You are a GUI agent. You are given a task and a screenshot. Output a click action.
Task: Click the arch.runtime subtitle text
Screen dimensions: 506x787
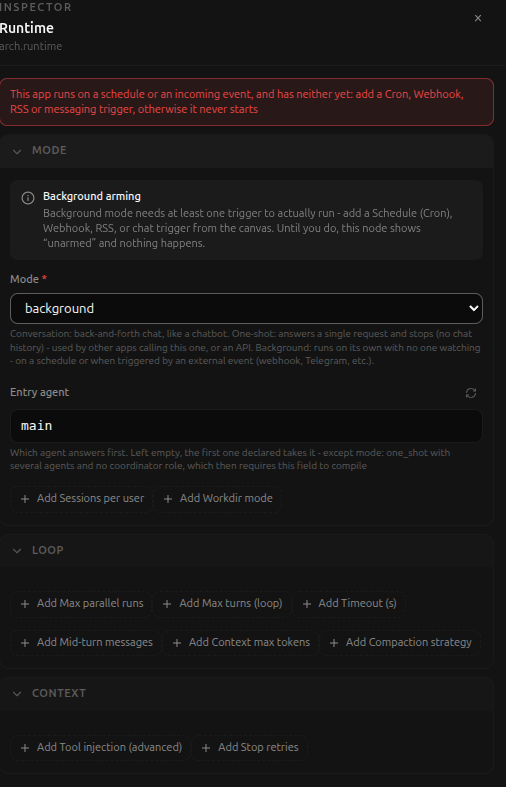coord(31,46)
